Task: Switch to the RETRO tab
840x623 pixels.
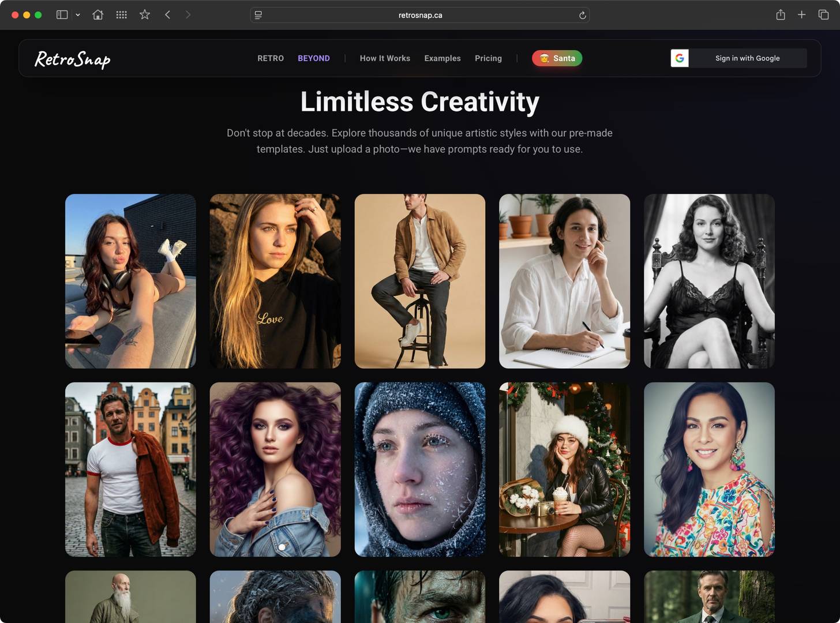Action: (271, 58)
